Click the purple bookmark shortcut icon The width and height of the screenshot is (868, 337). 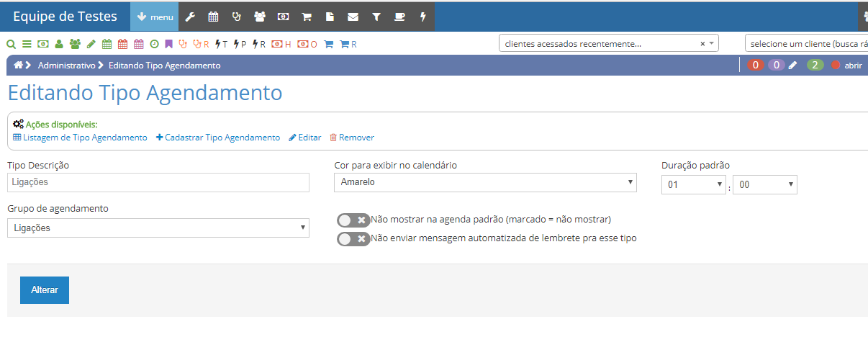click(x=168, y=44)
